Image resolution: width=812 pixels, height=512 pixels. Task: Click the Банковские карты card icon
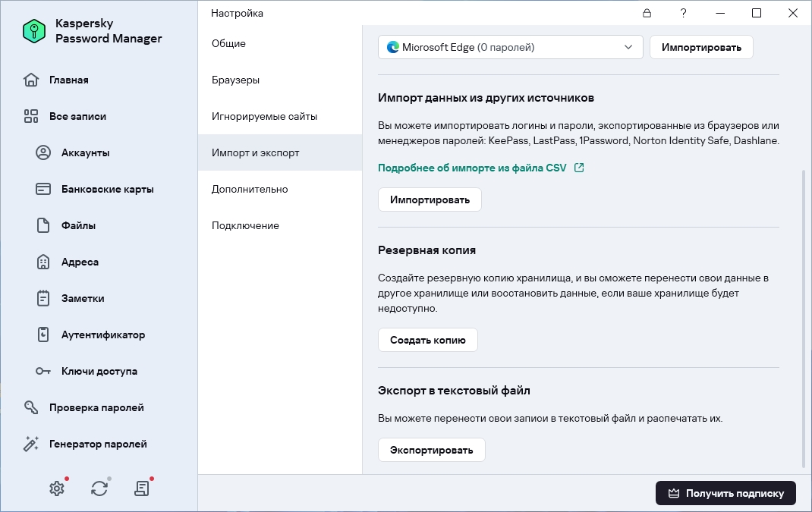[x=43, y=189]
